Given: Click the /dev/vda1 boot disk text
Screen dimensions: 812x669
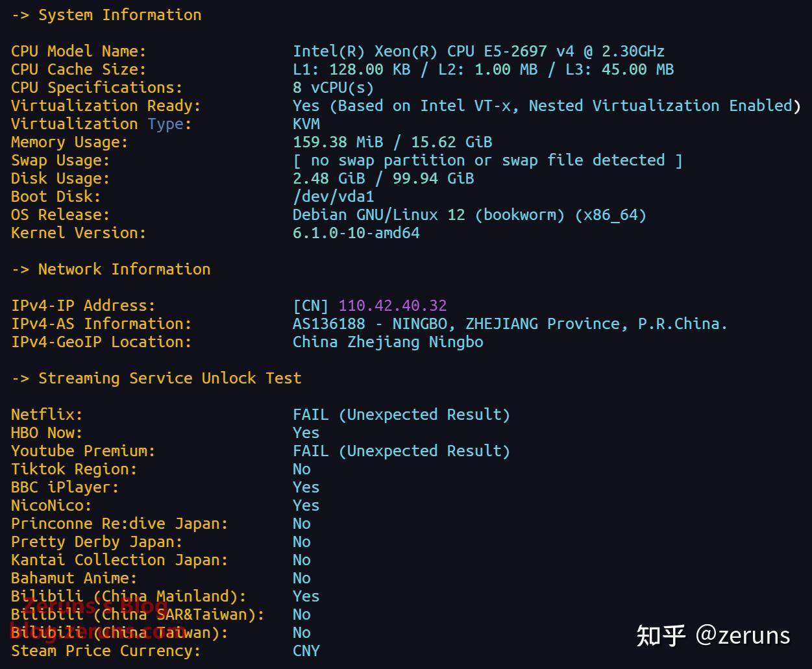Looking at the screenshot, I should point(334,197).
